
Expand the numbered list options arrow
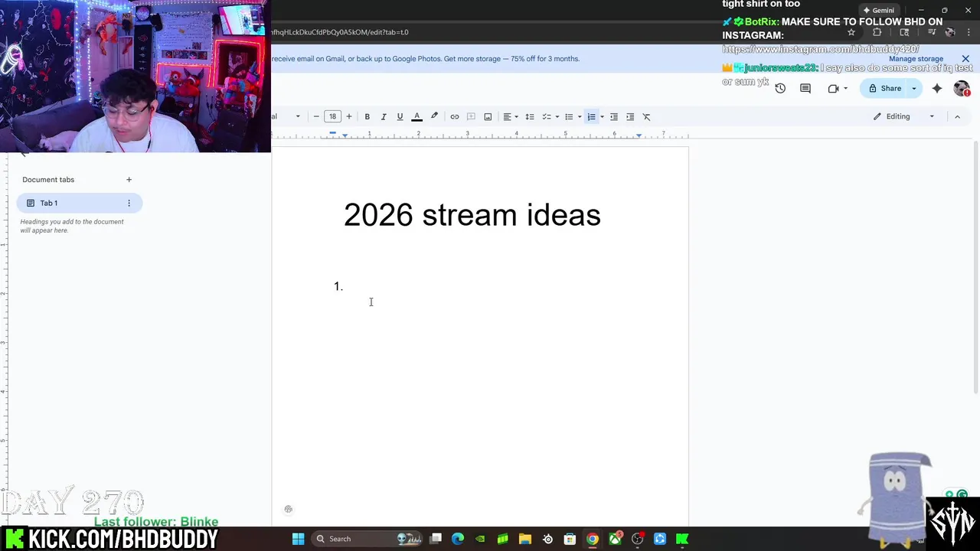pyautogui.click(x=602, y=116)
